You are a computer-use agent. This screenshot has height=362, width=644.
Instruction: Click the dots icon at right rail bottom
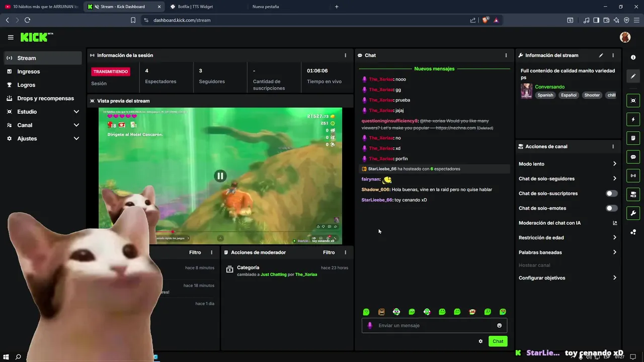633,232
